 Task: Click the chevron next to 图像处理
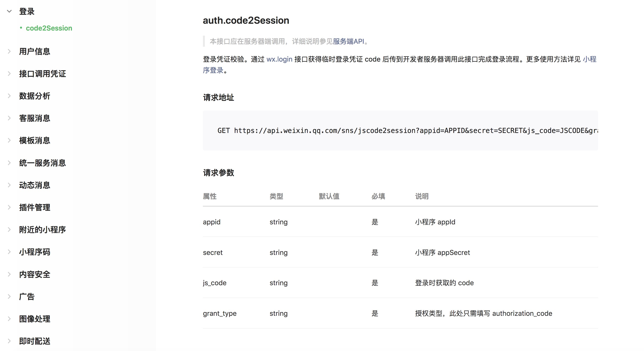pyautogui.click(x=9, y=319)
